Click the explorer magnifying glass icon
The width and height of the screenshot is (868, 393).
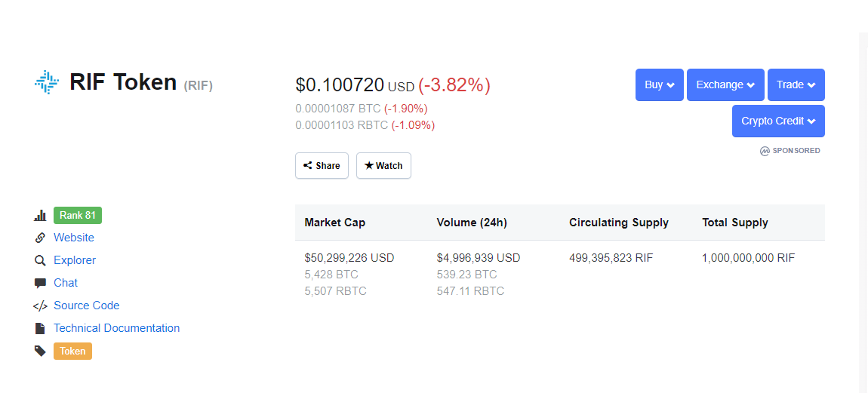point(40,260)
